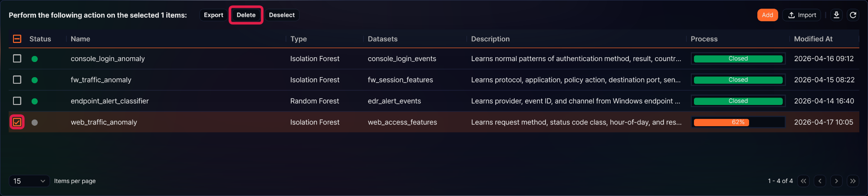Viewport: 868px width, 196px height.
Task: Open the items per page dropdown
Action: pyautogui.click(x=29, y=181)
